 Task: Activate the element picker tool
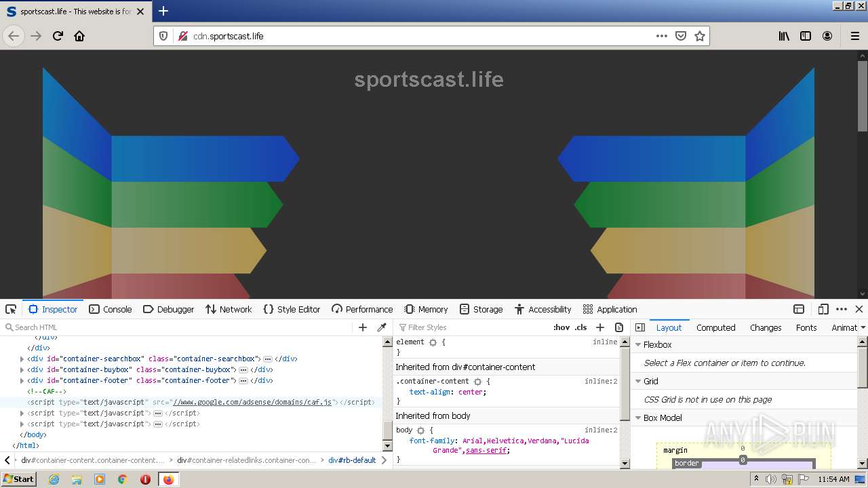click(11, 309)
